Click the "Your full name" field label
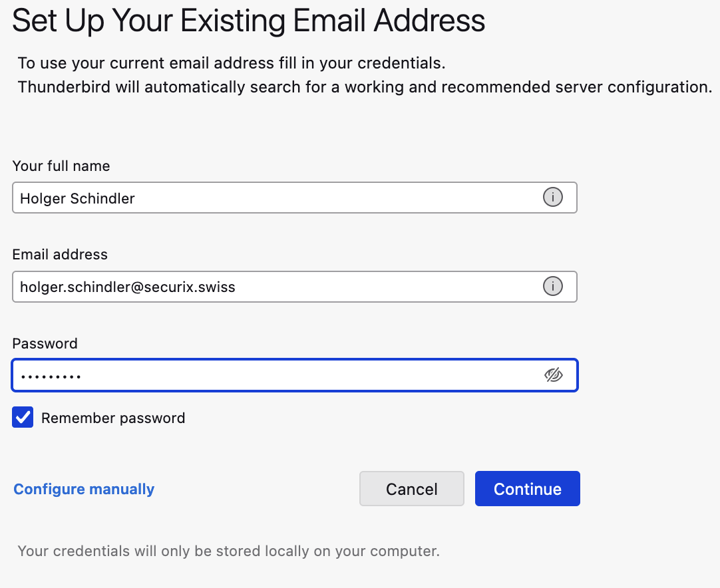 61,166
